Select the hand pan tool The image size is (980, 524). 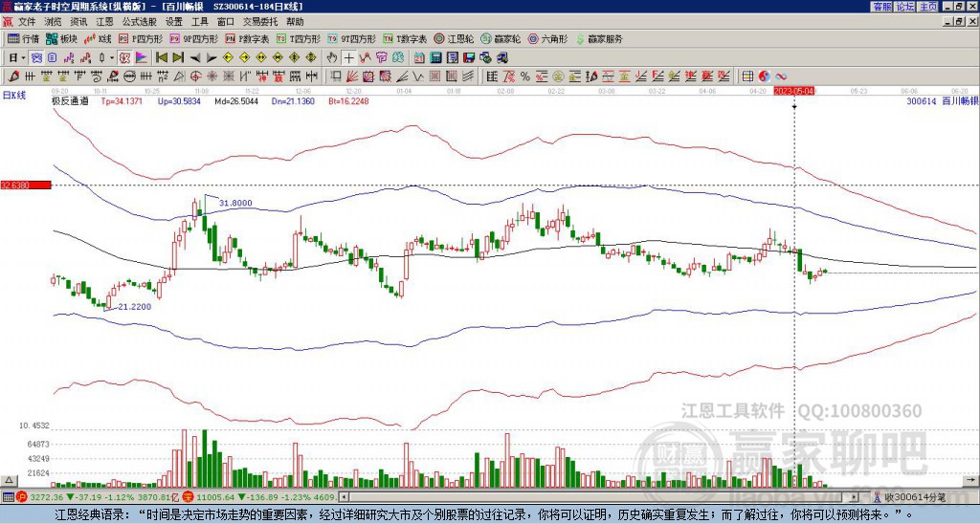pos(332,58)
